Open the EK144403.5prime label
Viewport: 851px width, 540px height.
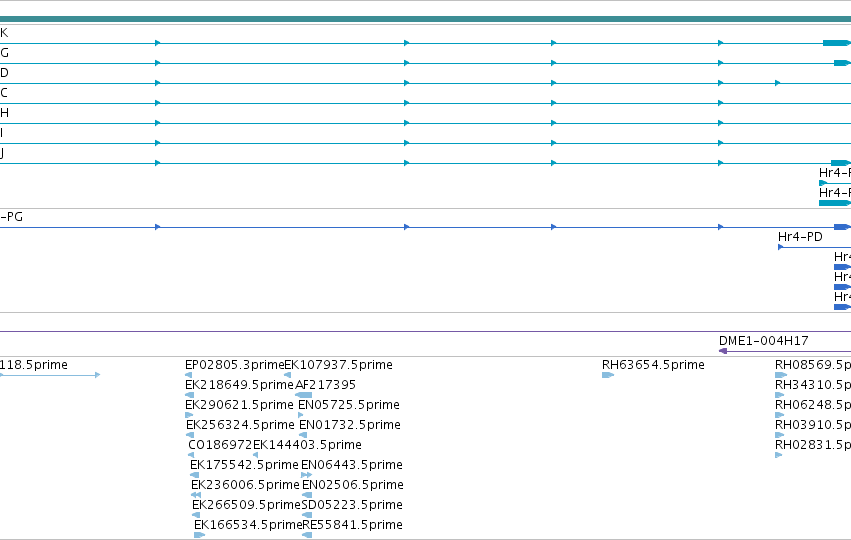point(307,445)
